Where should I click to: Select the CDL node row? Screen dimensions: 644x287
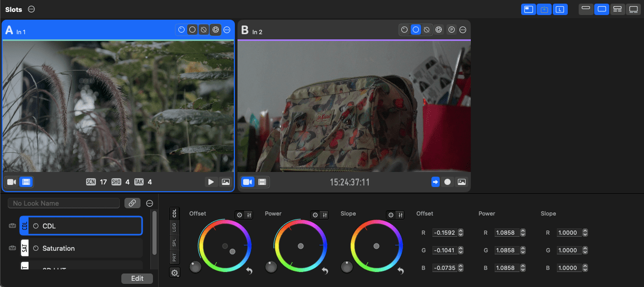(x=81, y=226)
